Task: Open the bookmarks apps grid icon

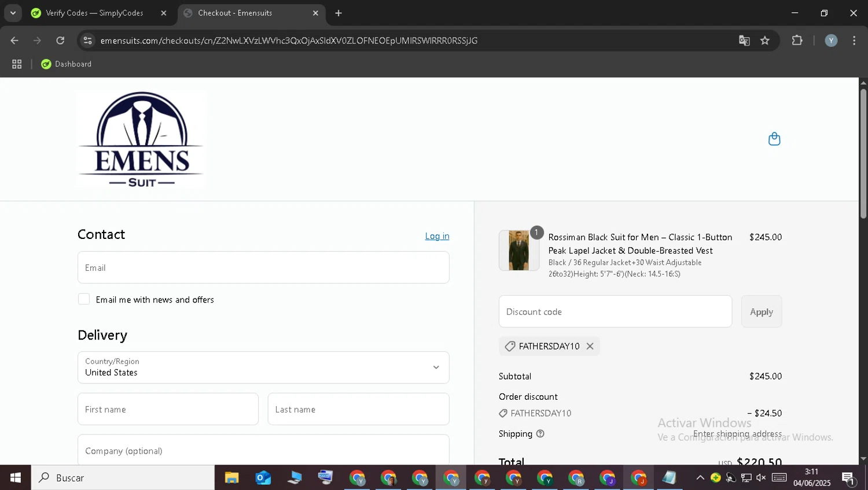Action: coord(17,64)
